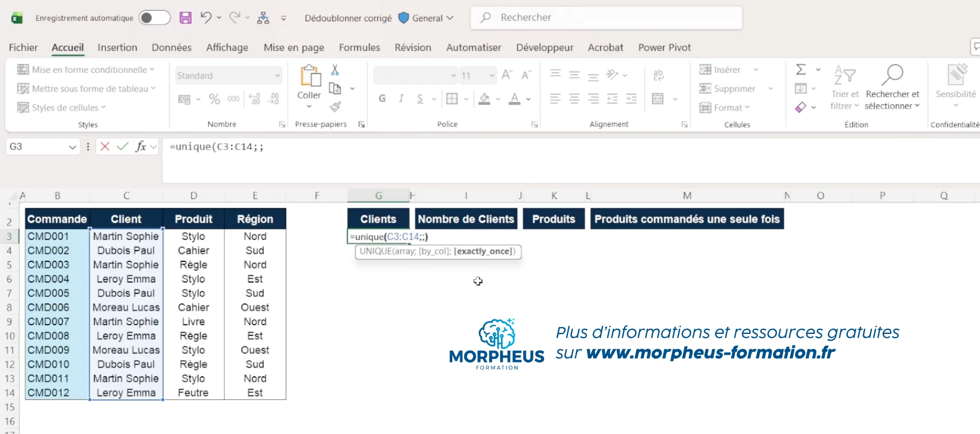Apply percent style format

214,99
